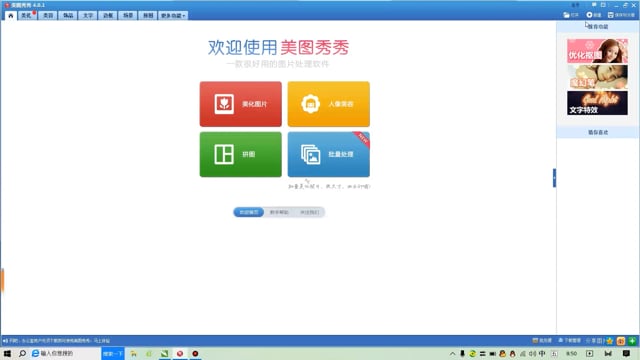
Task: Launch the red 美化图片 tile
Action: coord(240,104)
